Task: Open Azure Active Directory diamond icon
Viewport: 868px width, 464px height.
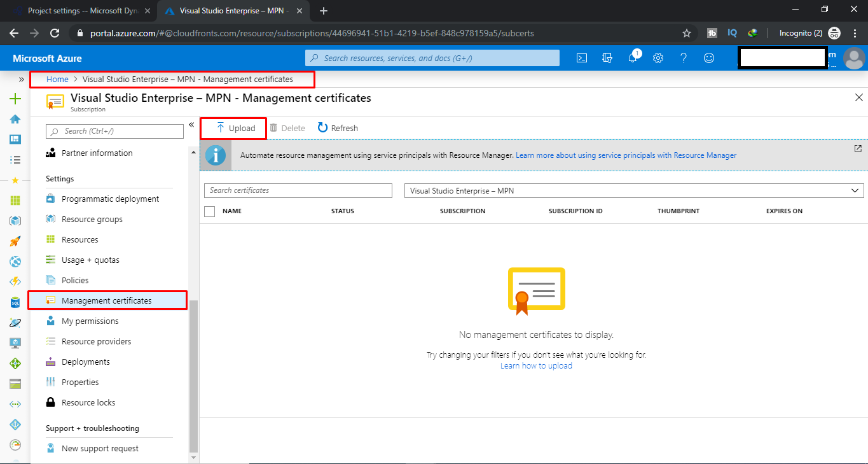Action: tap(15, 425)
